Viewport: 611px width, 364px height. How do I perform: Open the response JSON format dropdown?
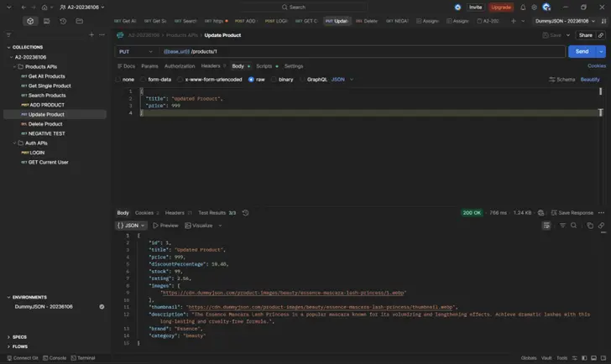point(131,226)
